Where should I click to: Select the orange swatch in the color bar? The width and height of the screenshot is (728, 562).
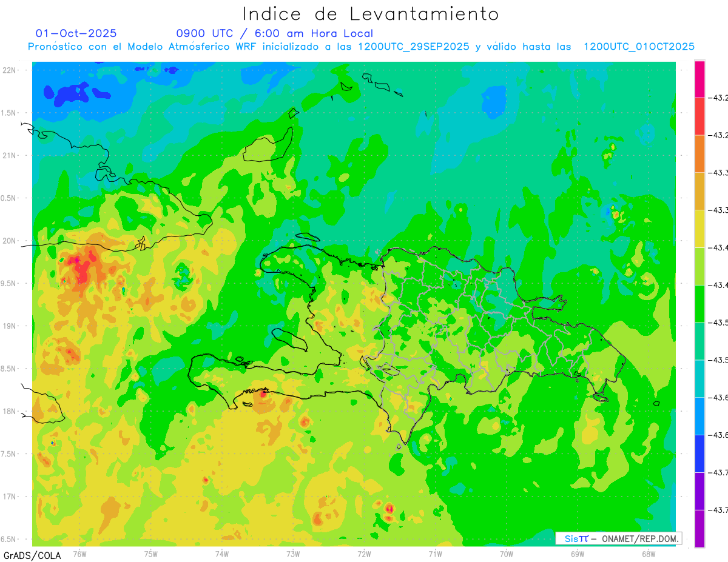(699, 154)
